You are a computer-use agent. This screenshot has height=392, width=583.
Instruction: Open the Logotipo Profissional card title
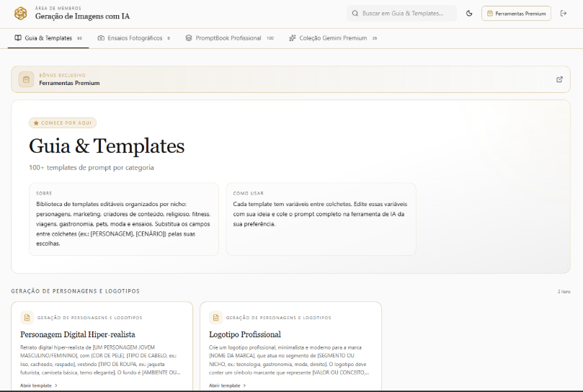pyautogui.click(x=244, y=334)
